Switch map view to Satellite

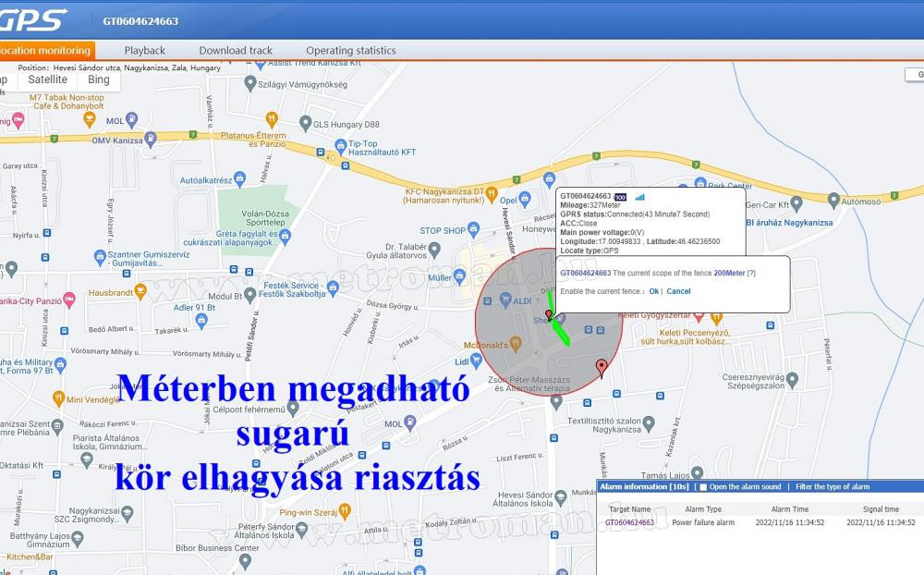pos(47,80)
